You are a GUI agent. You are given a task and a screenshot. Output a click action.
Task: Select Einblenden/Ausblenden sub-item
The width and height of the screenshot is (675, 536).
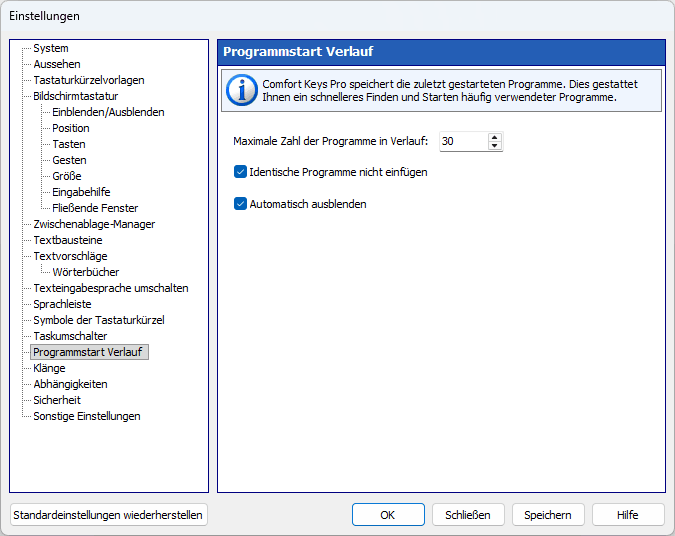coord(108,112)
